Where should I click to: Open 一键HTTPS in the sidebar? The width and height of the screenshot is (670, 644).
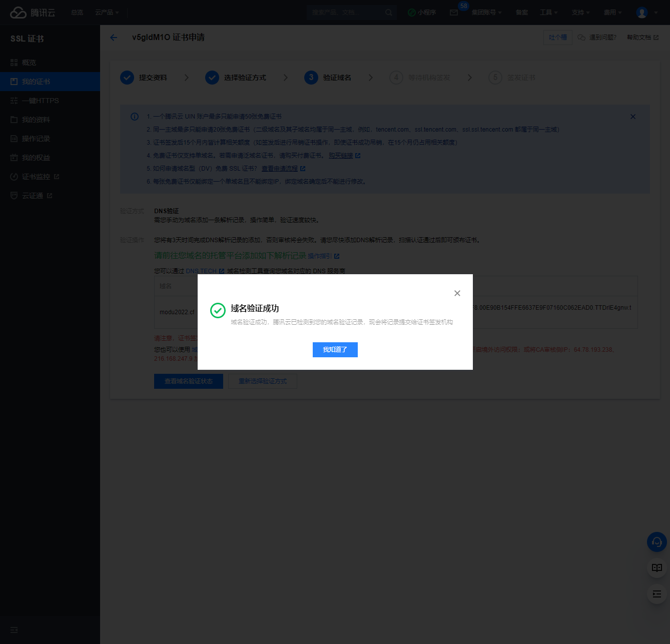[50, 101]
